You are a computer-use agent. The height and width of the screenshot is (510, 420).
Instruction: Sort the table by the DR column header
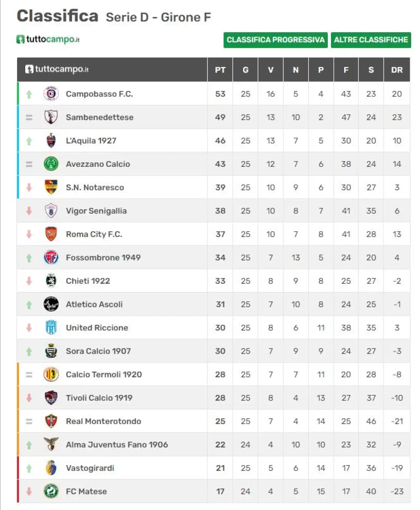(x=397, y=70)
